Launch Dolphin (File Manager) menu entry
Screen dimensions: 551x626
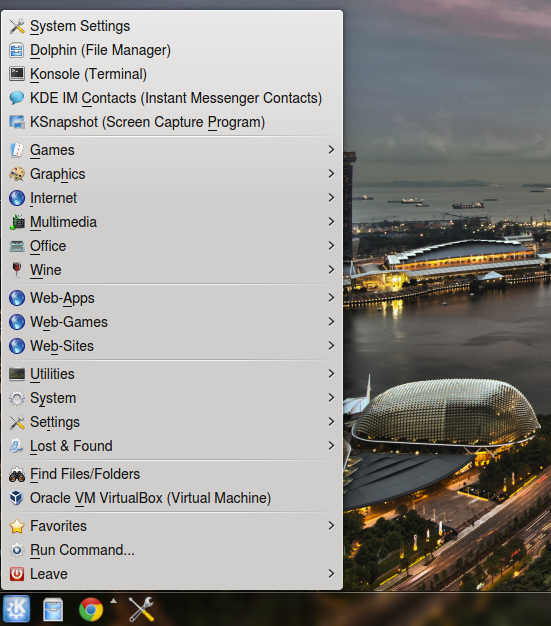pyautogui.click(x=172, y=50)
